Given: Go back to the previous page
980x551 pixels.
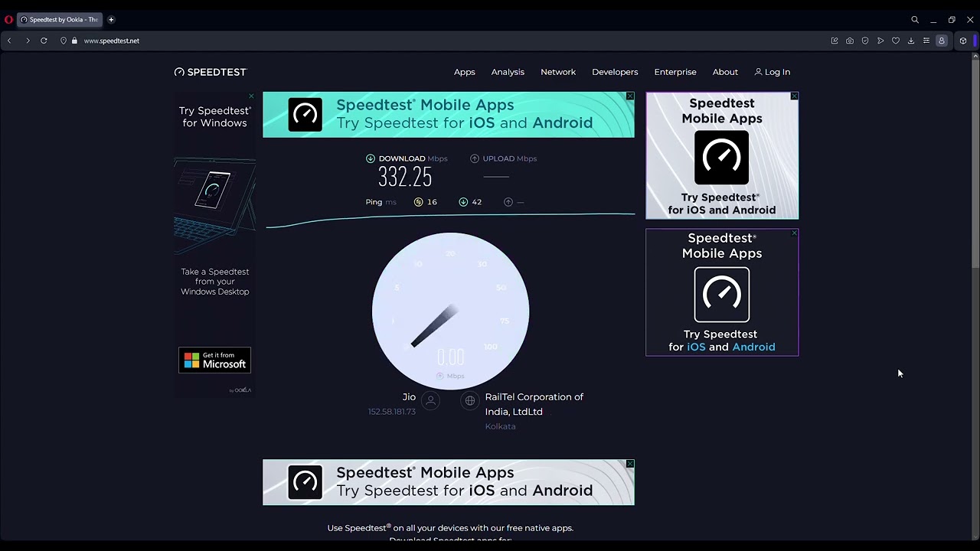Looking at the screenshot, I should 9,41.
